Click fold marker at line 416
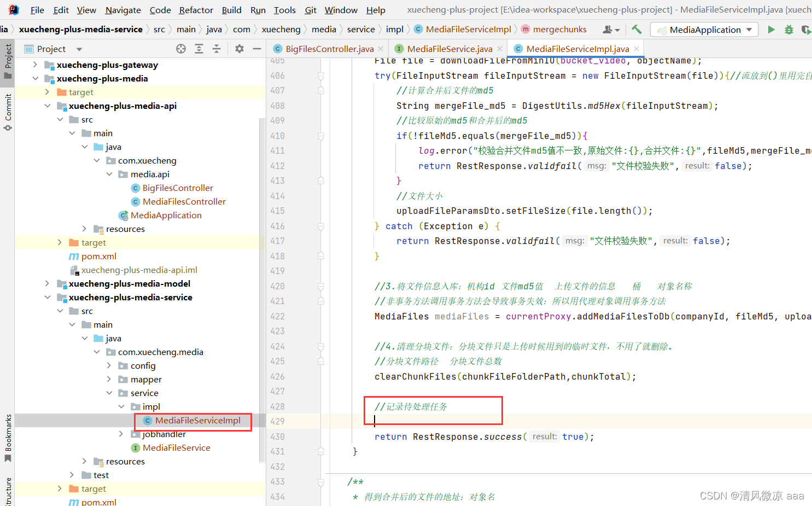 point(321,226)
